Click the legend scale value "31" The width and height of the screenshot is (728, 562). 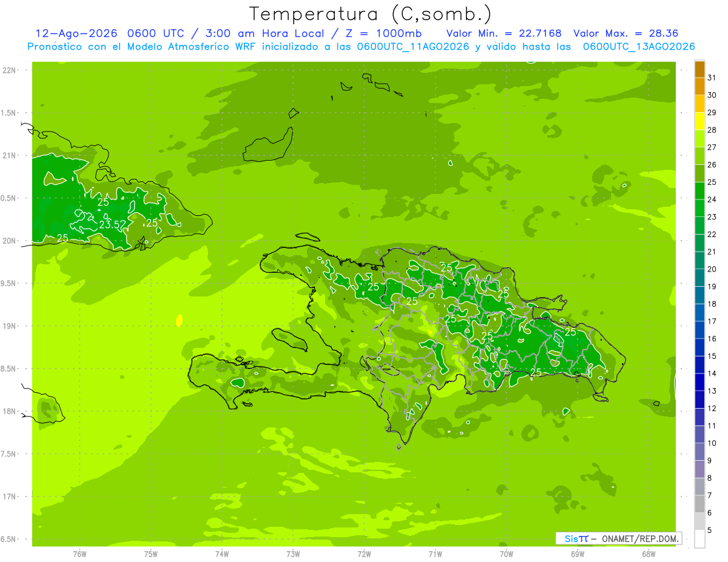pyautogui.click(x=712, y=78)
